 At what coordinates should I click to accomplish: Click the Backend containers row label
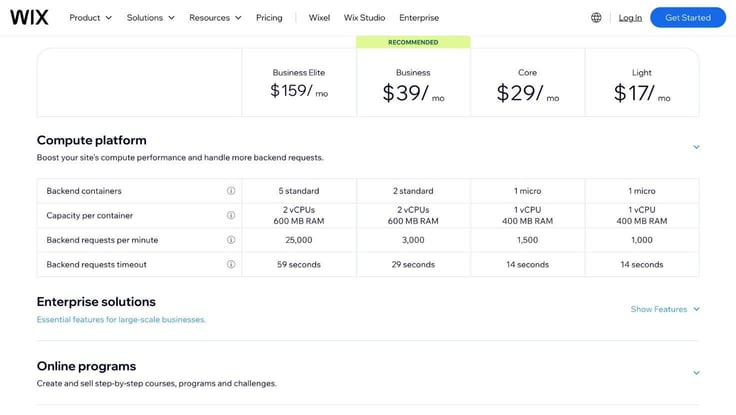84,191
